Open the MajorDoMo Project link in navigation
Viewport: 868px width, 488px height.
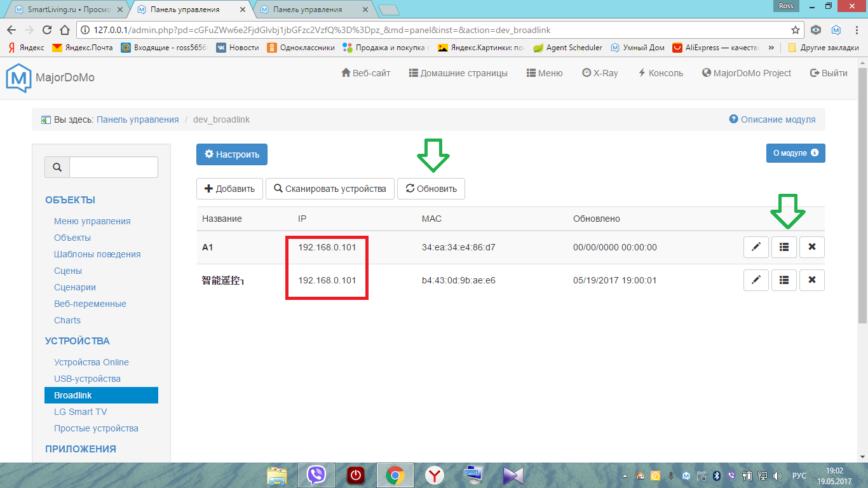pyautogui.click(x=747, y=73)
